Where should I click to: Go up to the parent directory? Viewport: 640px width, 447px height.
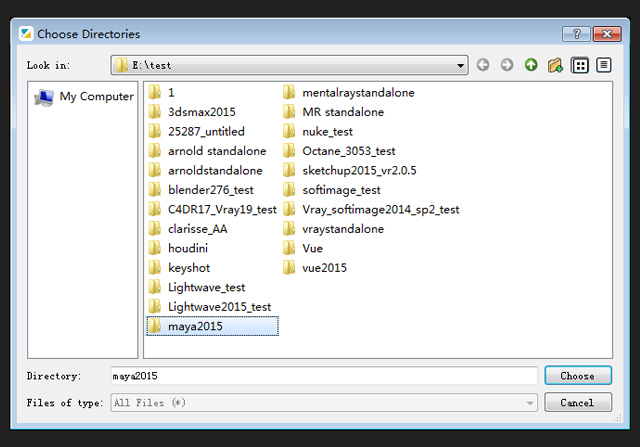click(x=531, y=65)
